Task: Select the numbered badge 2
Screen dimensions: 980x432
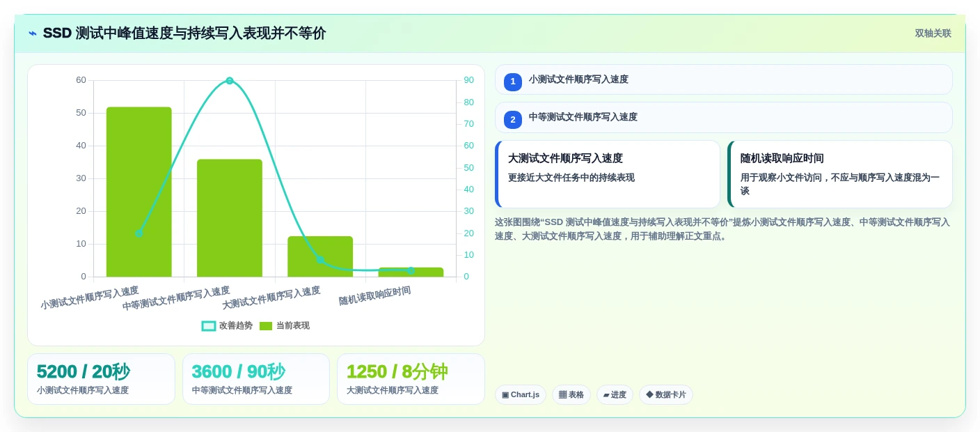Action: point(513,119)
